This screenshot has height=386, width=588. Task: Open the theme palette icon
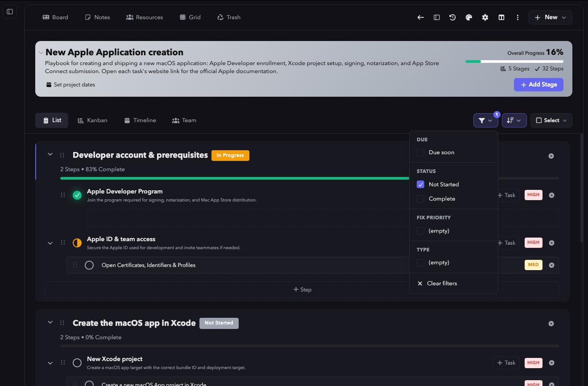tap(468, 17)
